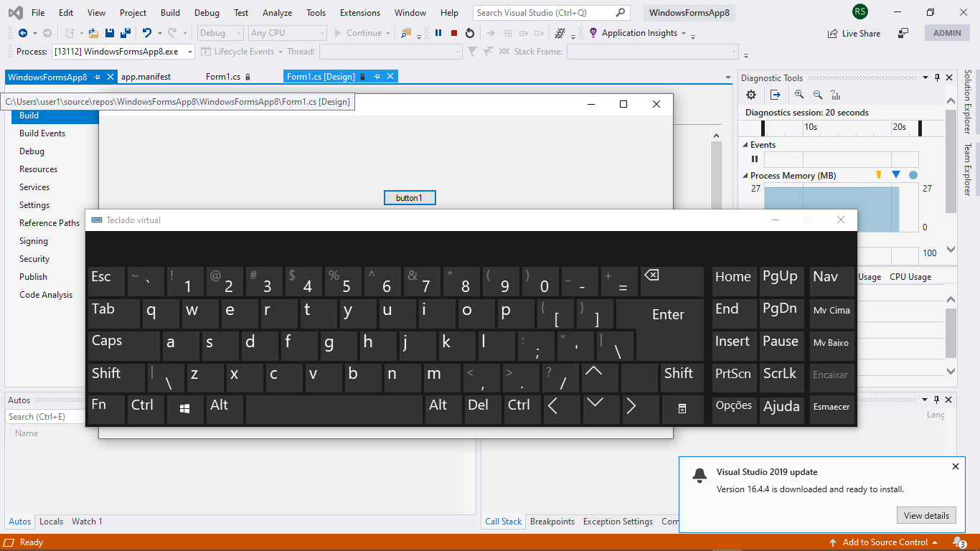Viewport: 980px width, 551px height.
Task: Click View details in update notification
Action: coord(926,515)
